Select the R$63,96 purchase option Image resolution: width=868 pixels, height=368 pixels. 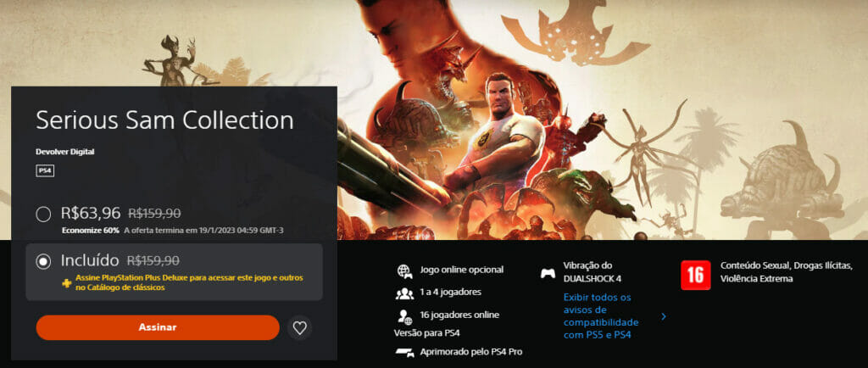(43, 215)
